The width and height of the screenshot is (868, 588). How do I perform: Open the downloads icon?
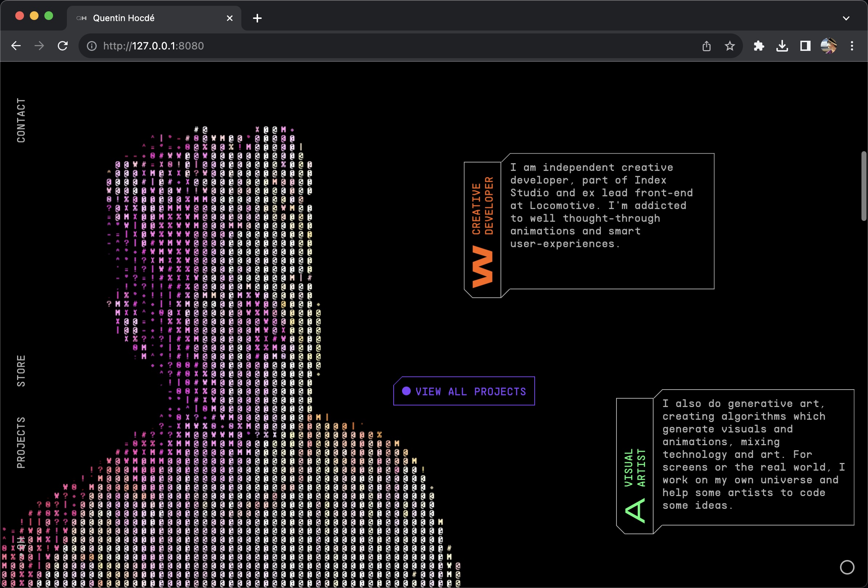[782, 46]
